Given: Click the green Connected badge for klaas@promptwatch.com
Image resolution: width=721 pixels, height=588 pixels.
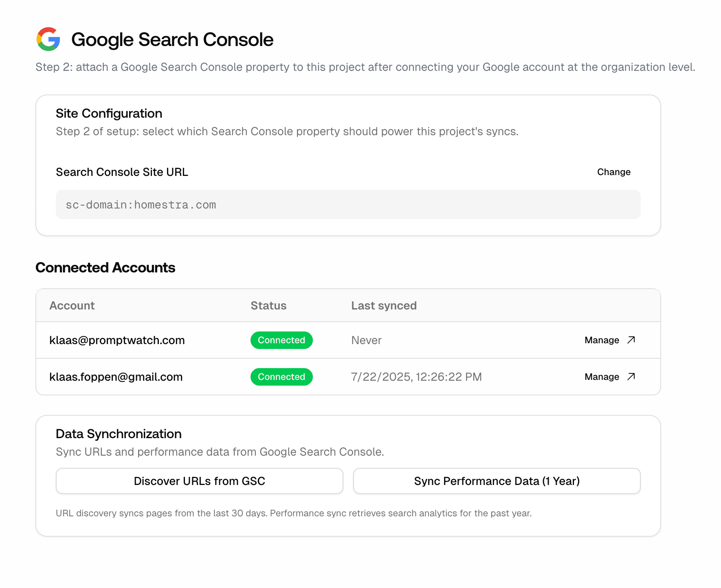Looking at the screenshot, I should pos(281,340).
